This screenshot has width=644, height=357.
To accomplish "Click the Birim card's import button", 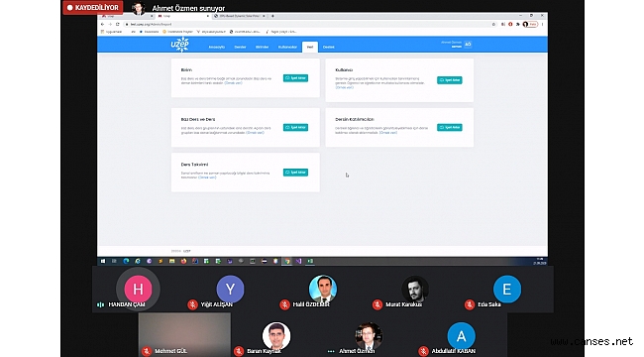I will pos(295,78).
